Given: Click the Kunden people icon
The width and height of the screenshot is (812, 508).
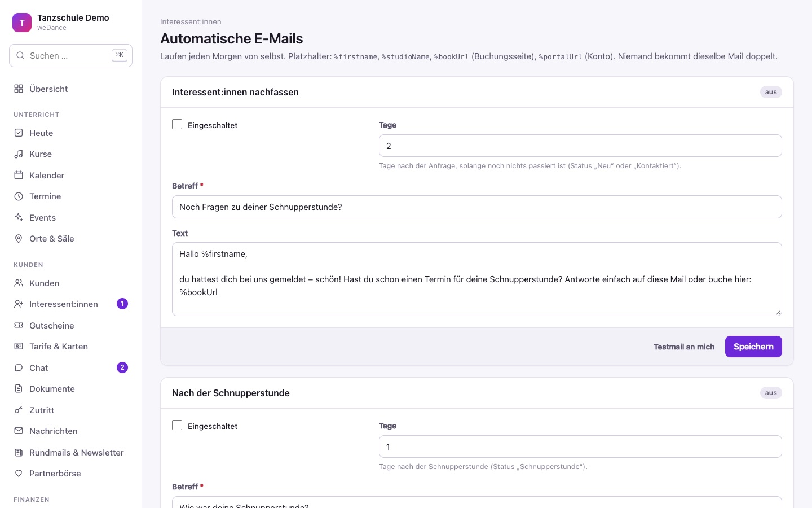Looking at the screenshot, I should [19, 283].
